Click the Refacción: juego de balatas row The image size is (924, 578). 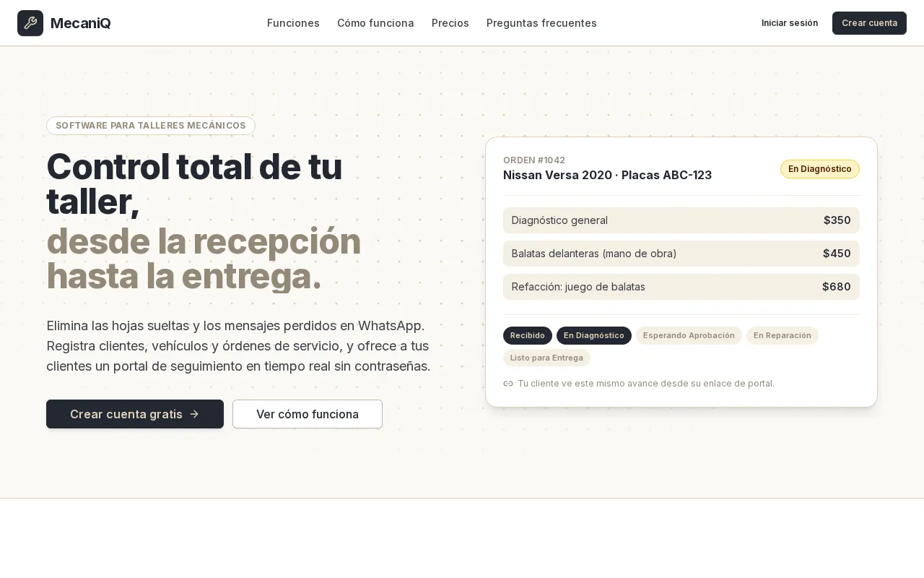tap(681, 287)
